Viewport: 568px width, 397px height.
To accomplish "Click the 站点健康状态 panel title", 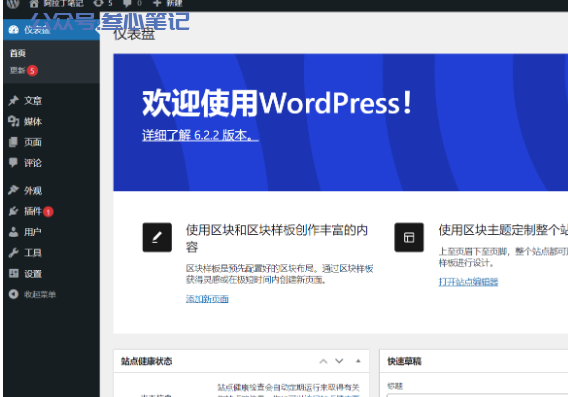I will (146, 361).
